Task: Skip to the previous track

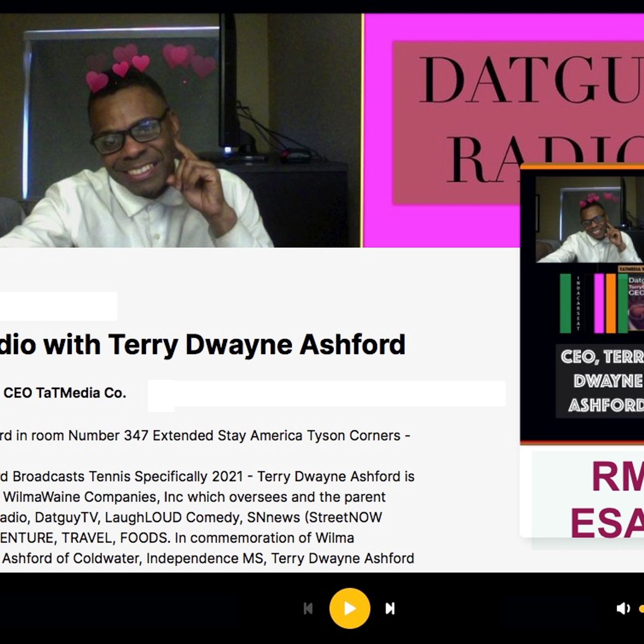Action: click(x=308, y=609)
